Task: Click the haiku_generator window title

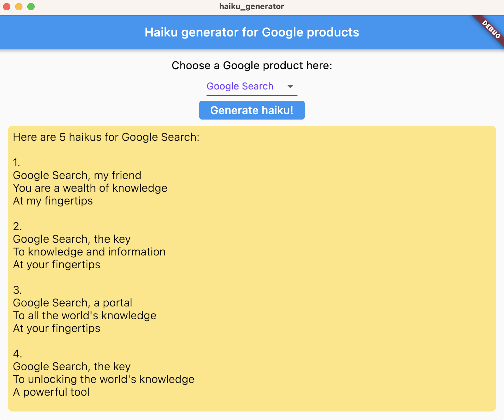Action: pyautogui.click(x=251, y=6)
